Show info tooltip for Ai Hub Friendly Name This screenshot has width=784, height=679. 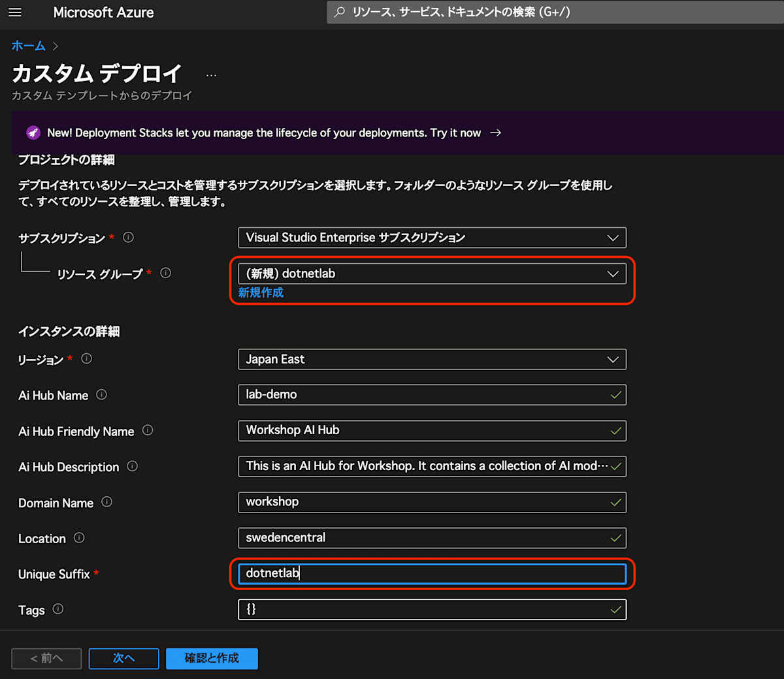click(148, 430)
